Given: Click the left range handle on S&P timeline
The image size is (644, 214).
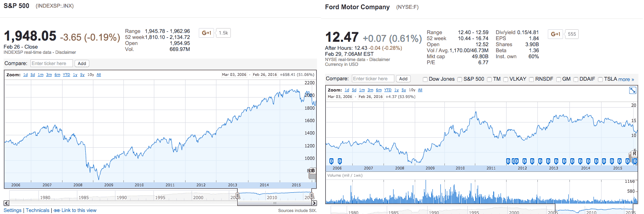Looking at the screenshot, I should [x=238, y=196].
